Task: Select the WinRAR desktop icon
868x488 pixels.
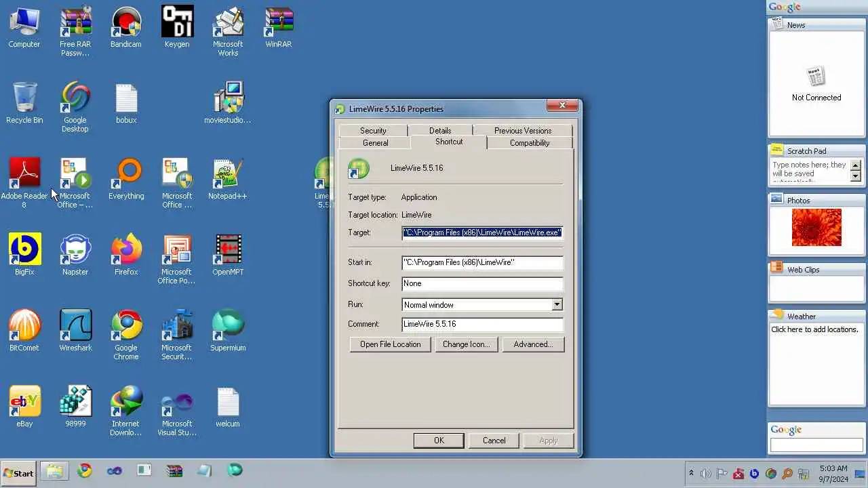Action: point(279,28)
